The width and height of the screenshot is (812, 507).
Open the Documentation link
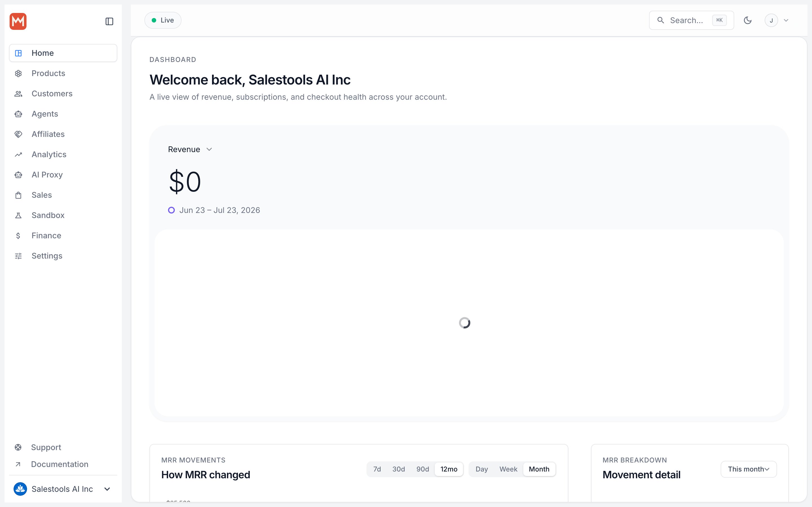tap(60, 464)
